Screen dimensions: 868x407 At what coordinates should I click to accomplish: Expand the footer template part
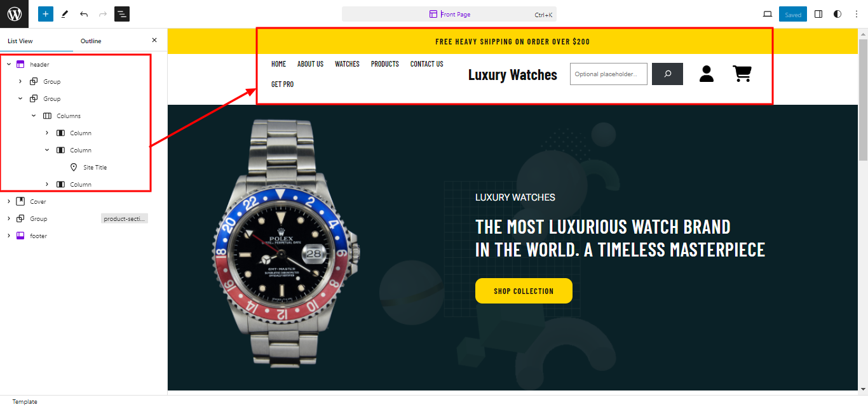[x=9, y=236]
